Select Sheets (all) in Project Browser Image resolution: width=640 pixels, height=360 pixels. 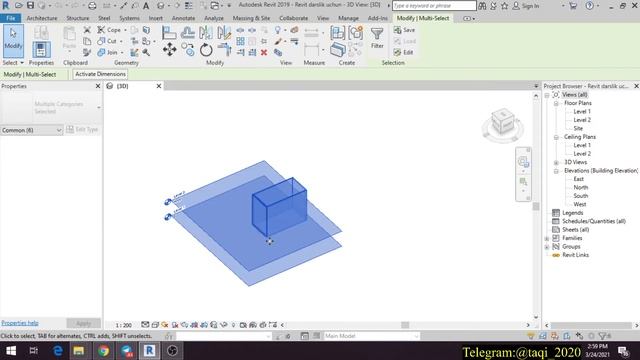576,230
